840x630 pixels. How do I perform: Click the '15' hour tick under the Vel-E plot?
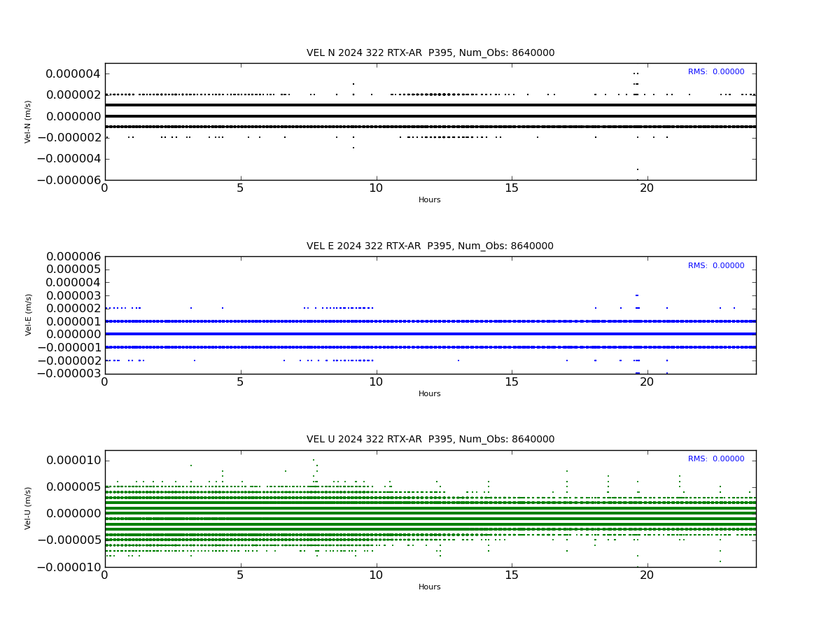pos(512,382)
